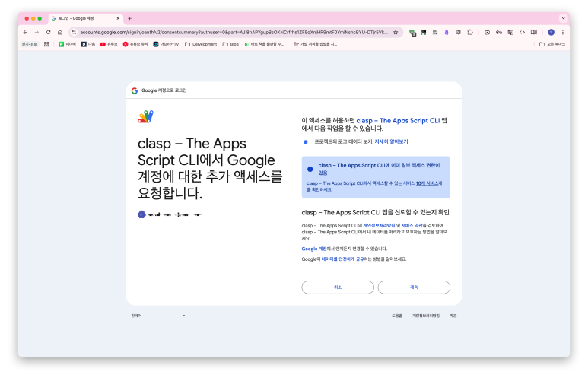Screen dimensions: 588x381
Task: Open the Chrome three-dot menu
Action: (563, 32)
